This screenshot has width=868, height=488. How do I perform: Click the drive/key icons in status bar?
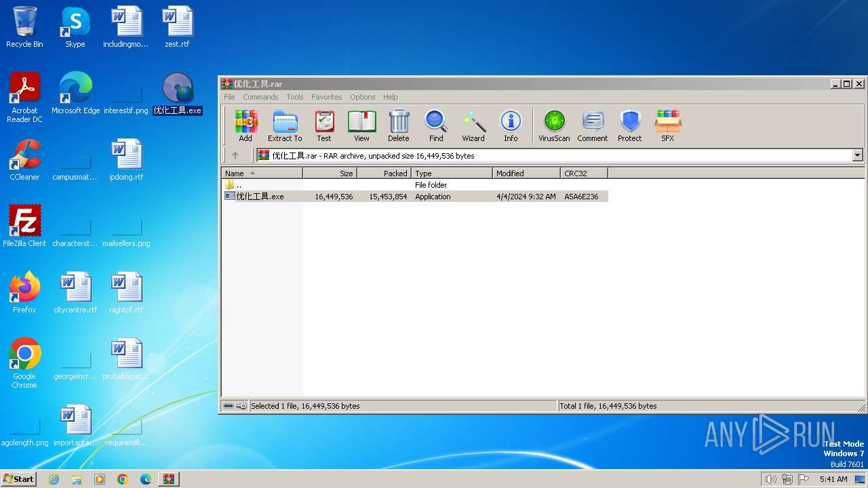(235, 406)
